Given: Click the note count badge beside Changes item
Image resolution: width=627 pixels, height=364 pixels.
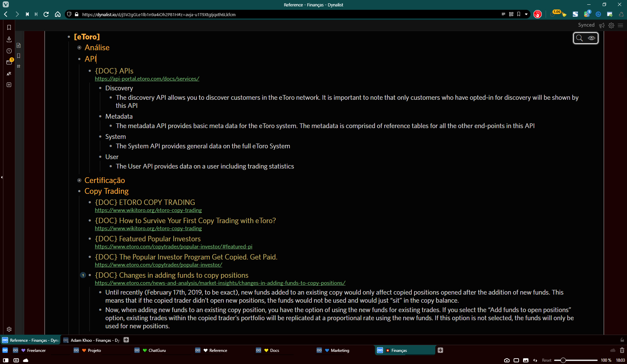Looking at the screenshot, I should coord(83,275).
